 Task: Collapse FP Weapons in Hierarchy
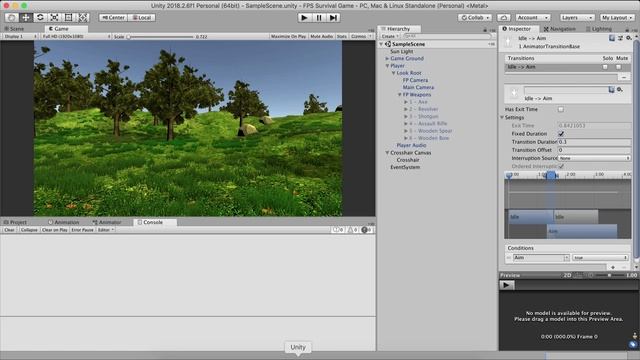[x=400, y=95]
